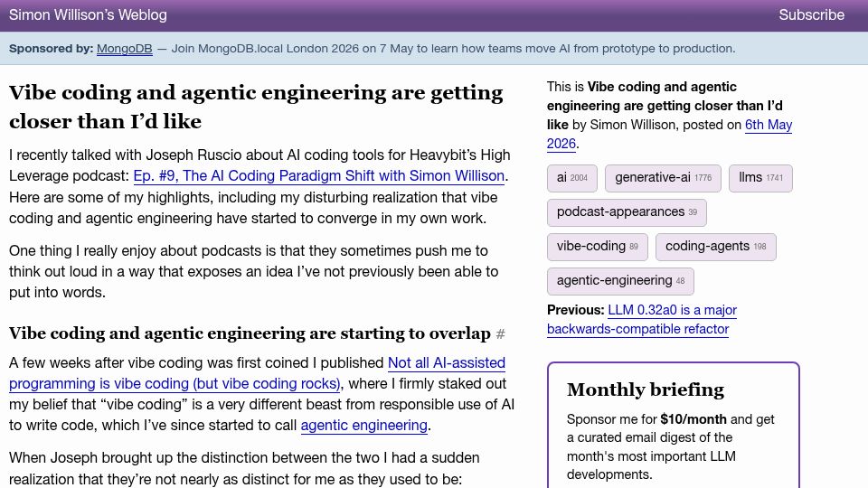Open 'Not all AI-assisted programming is vibe coding' link
The image size is (868, 488).
(x=257, y=373)
